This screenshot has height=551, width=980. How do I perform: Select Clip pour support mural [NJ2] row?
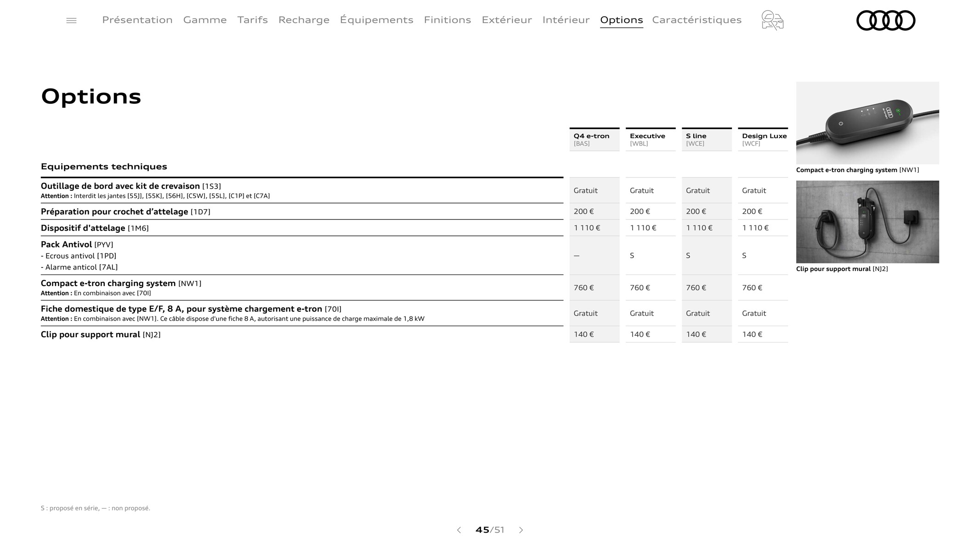pyautogui.click(x=302, y=335)
